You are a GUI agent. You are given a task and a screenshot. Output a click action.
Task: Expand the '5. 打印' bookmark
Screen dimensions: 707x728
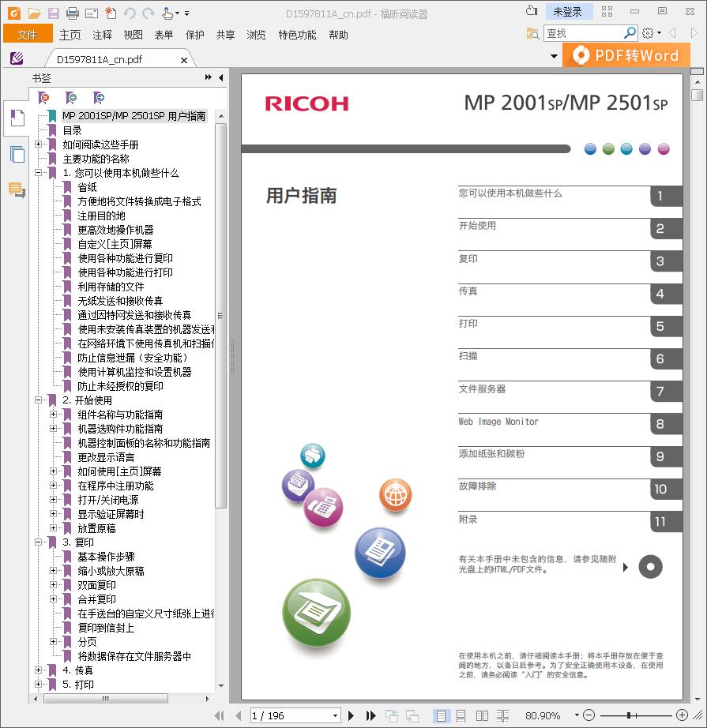point(38,684)
